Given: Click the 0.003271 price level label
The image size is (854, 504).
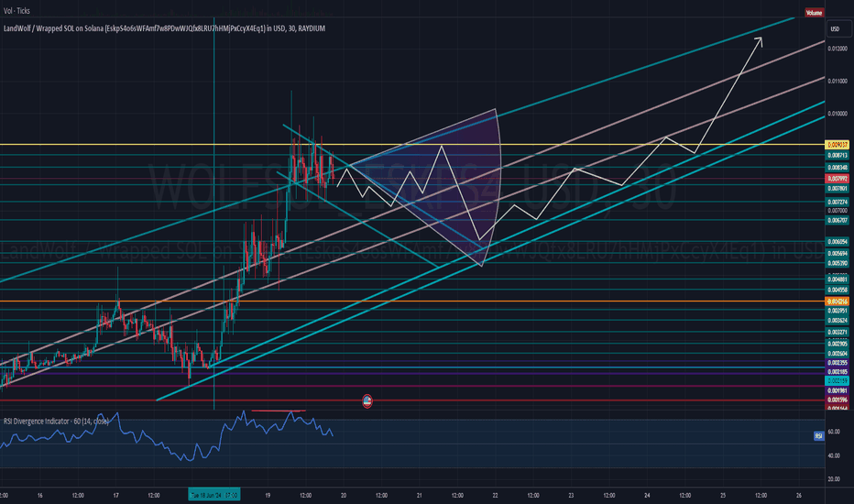Looking at the screenshot, I should pos(838,332).
